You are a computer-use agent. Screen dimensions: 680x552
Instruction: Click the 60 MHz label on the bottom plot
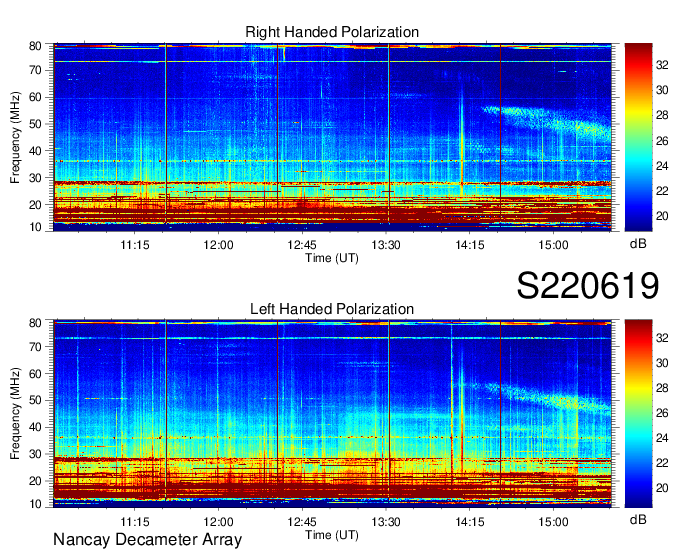[35, 374]
